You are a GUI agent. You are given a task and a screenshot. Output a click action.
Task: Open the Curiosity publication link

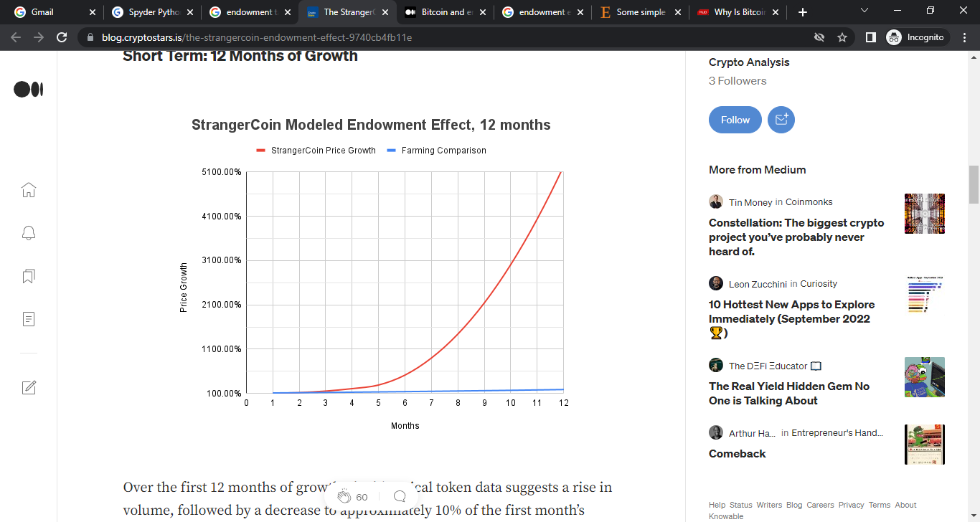(819, 284)
